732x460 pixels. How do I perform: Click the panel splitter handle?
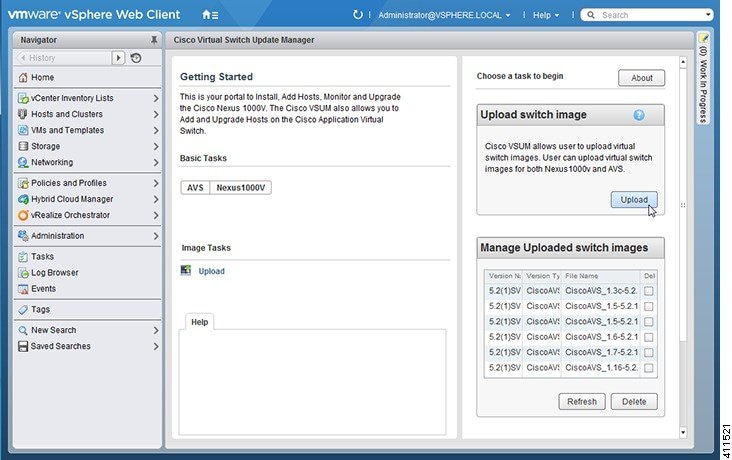[683, 205]
